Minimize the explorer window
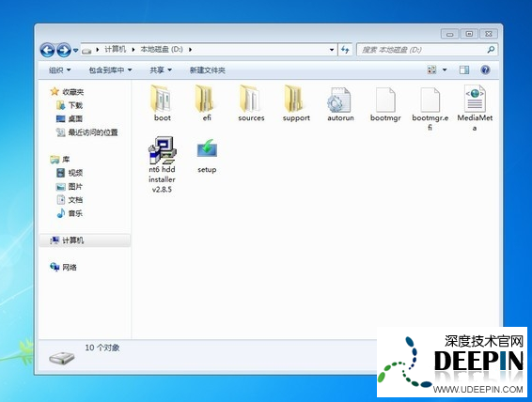Image resolution: width=532 pixels, height=402 pixels. tap(450, 34)
